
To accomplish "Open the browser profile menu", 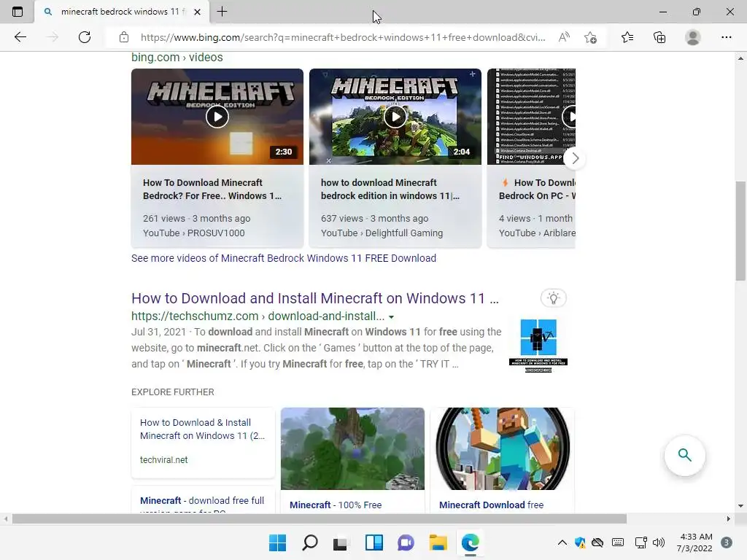I will pyautogui.click(x=692, y=37).
